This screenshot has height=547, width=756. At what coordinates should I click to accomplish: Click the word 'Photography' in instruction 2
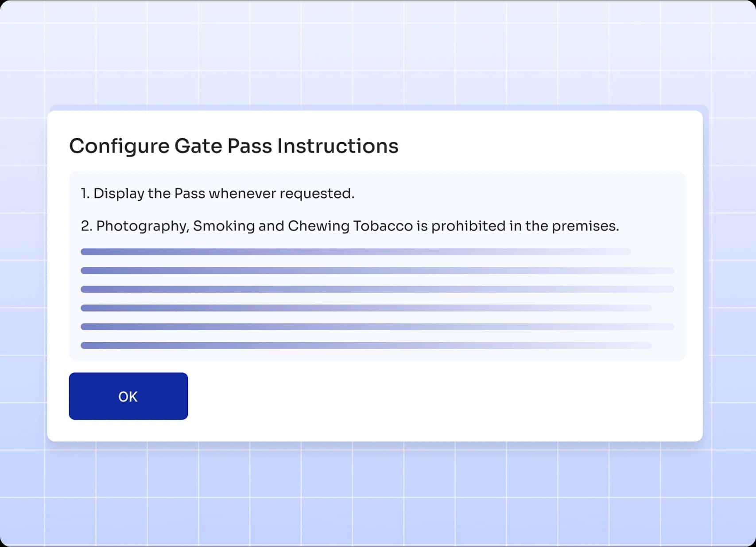click(143, 226)
